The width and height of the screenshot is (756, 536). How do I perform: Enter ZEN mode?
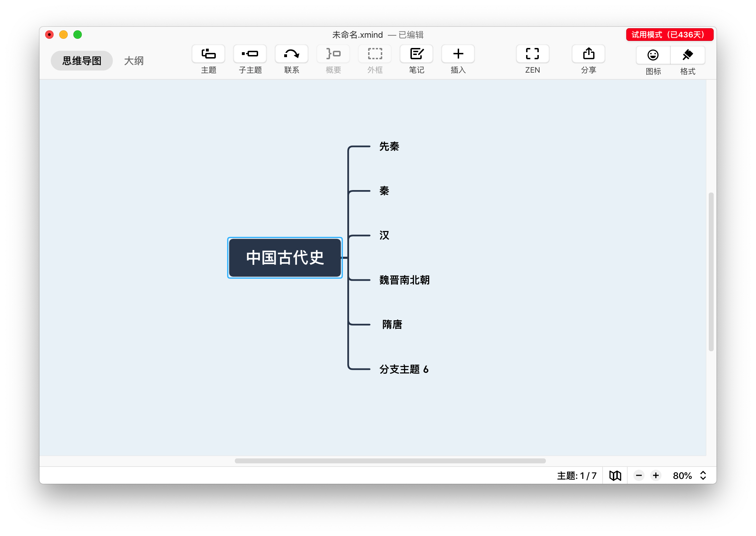(x=532, y=54)
